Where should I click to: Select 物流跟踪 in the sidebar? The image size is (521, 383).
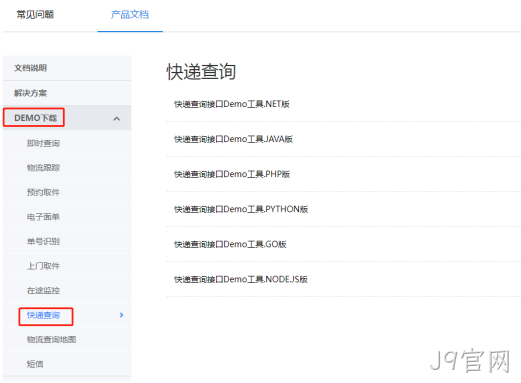(43, 168)
